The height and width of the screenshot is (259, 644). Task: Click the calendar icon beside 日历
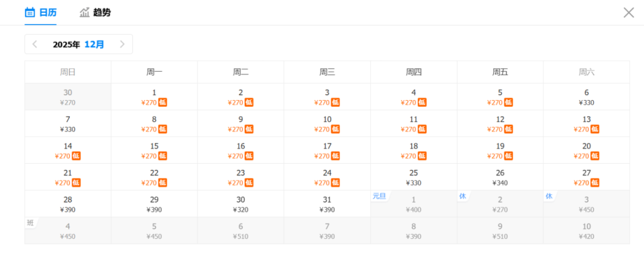pyautogui.click(x=30, y=12)
